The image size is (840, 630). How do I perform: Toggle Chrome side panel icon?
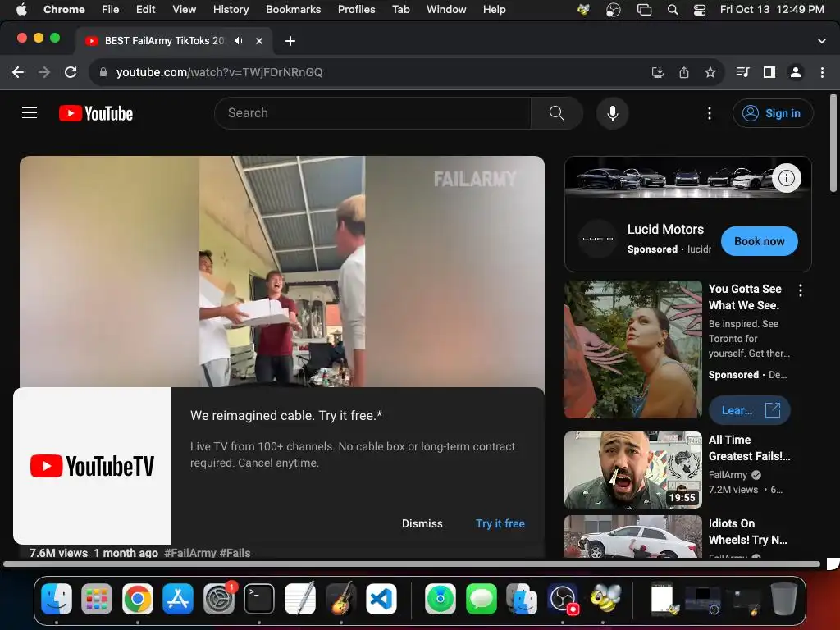click(x=769, y=72)
